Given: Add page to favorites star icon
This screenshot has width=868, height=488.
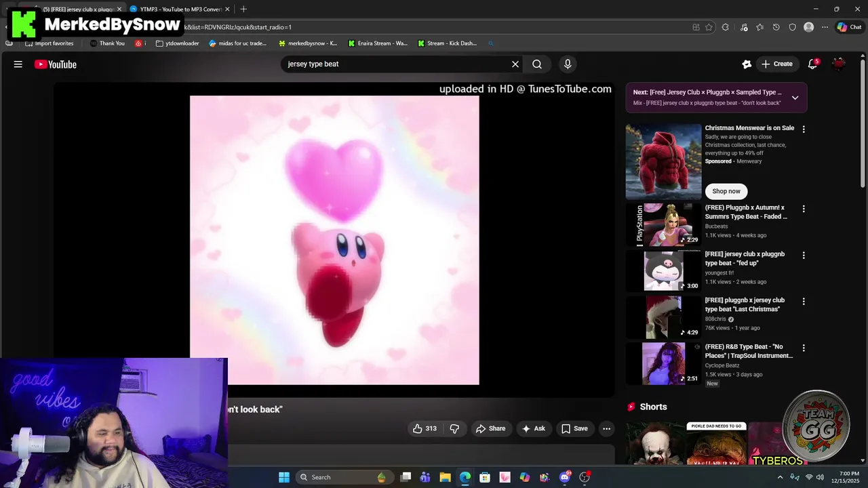Looking at the screenshot, I should (x=709, y=27).
